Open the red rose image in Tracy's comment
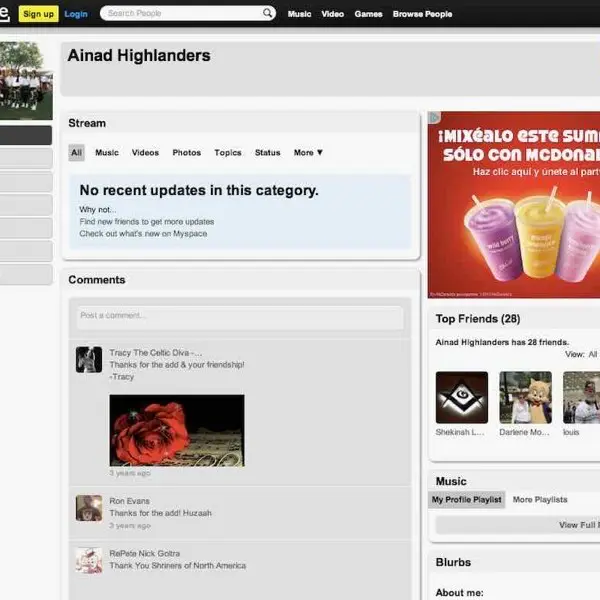 click(177, 430)
